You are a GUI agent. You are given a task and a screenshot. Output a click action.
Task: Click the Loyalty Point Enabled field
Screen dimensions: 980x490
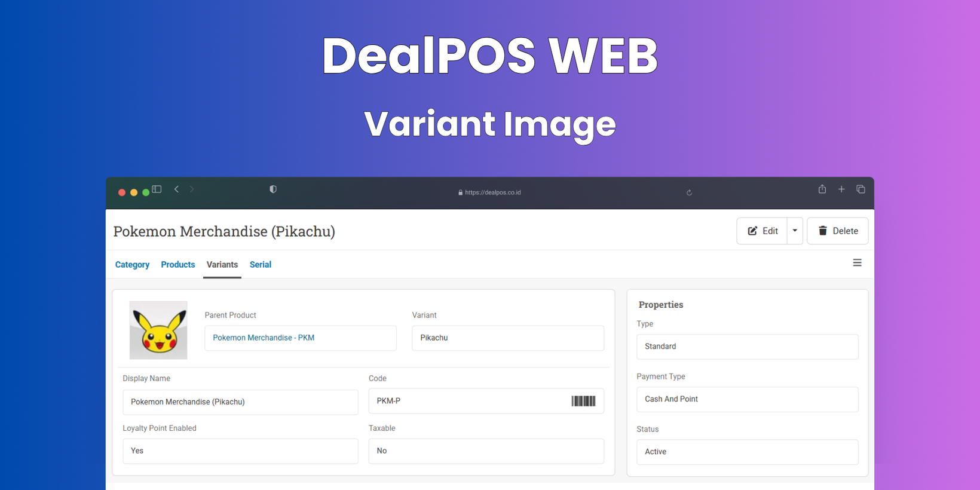(x=240, y=451)
